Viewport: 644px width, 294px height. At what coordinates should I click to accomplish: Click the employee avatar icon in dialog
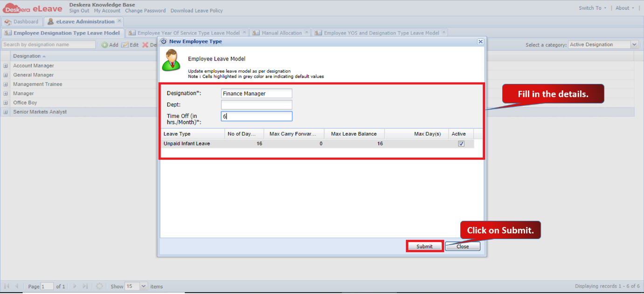pos(171,61)
